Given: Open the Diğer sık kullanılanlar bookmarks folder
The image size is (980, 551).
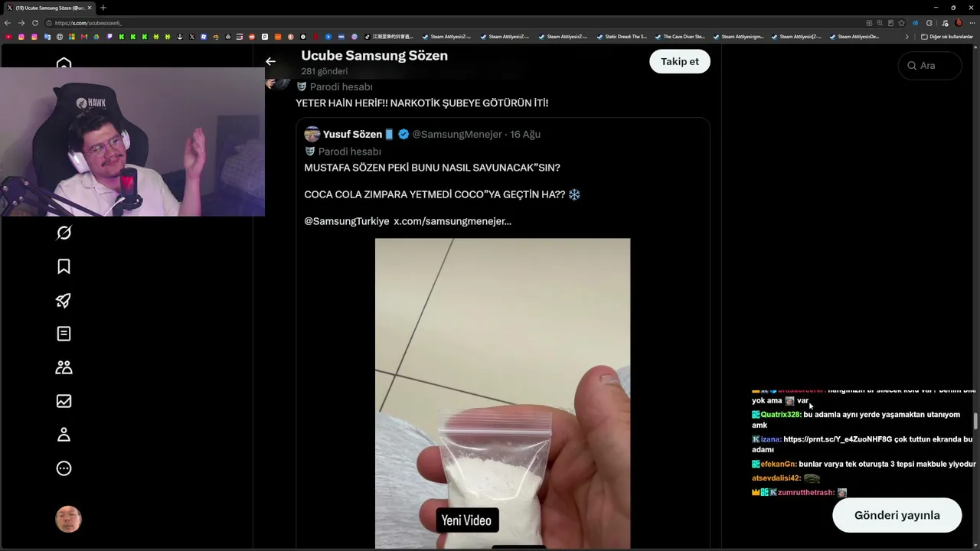Looking at the screenshot, I should pos(947,37).
